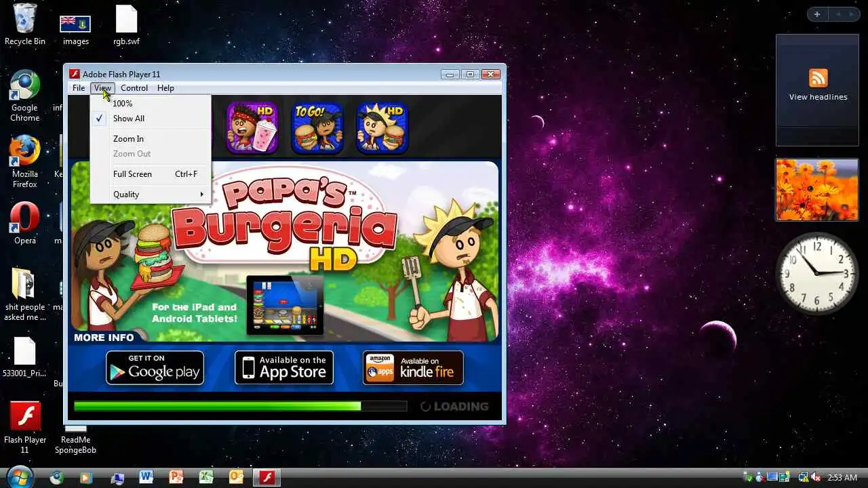Open Flash Player 11 desktop shortcut
The image size is (868, 488).
(x=25, y=427)
